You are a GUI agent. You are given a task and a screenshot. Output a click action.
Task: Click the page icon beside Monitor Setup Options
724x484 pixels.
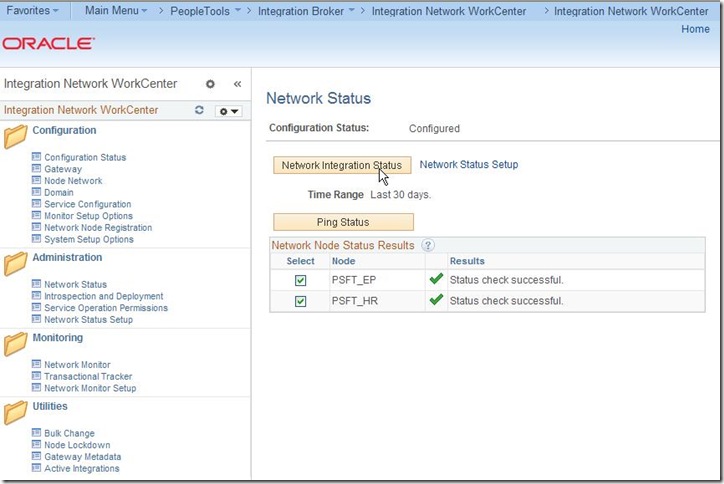coord(36,215)
